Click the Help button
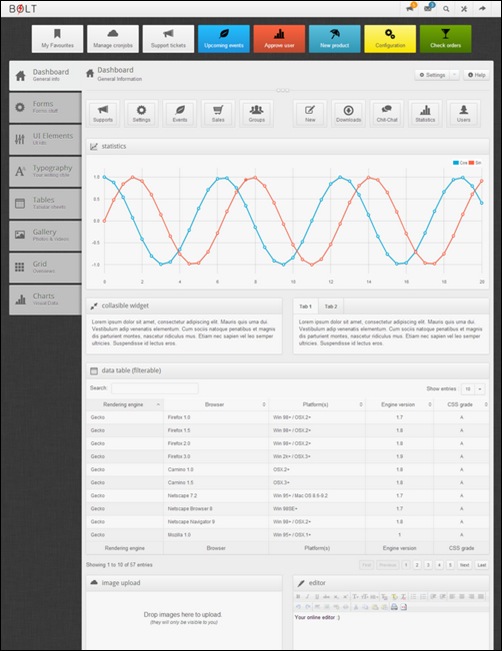Viewport: 502px width, 651px height. point(476,75)
